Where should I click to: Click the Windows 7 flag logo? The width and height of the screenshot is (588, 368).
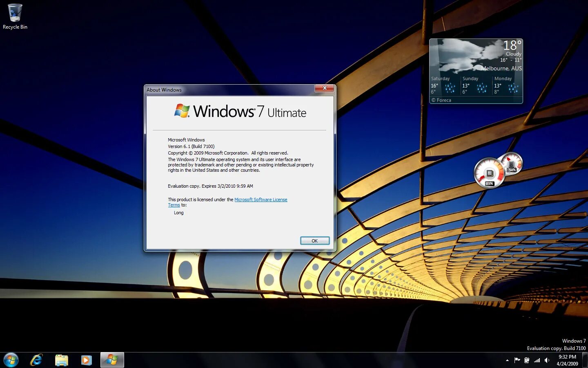(182, 111)
